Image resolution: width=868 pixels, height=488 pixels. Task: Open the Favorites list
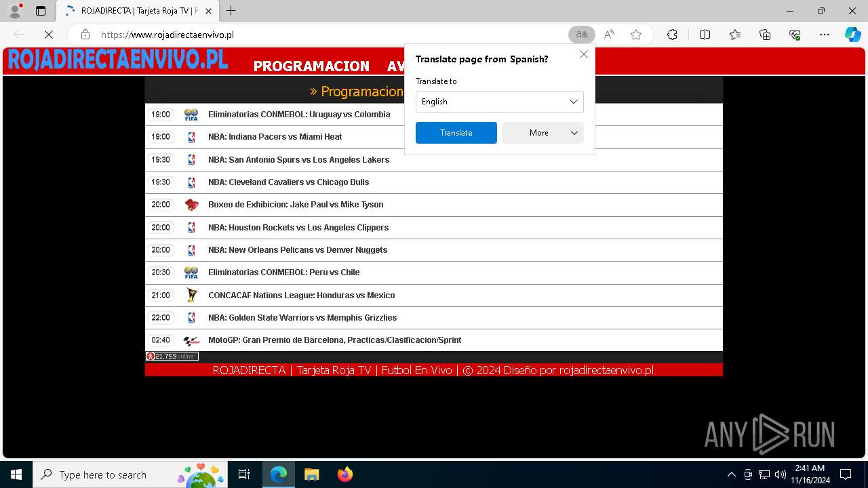pyautogui.click(x=735, y=35)
